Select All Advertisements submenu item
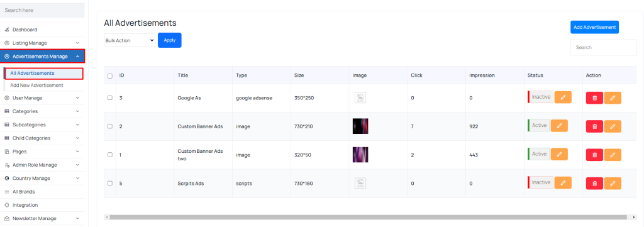Screen dimensions: 644x227 click(x=43, y=74)
